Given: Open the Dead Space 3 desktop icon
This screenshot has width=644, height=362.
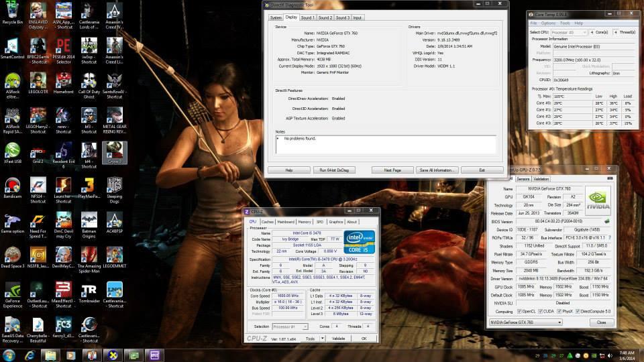Looking at the screenshot, I should 12,258.
